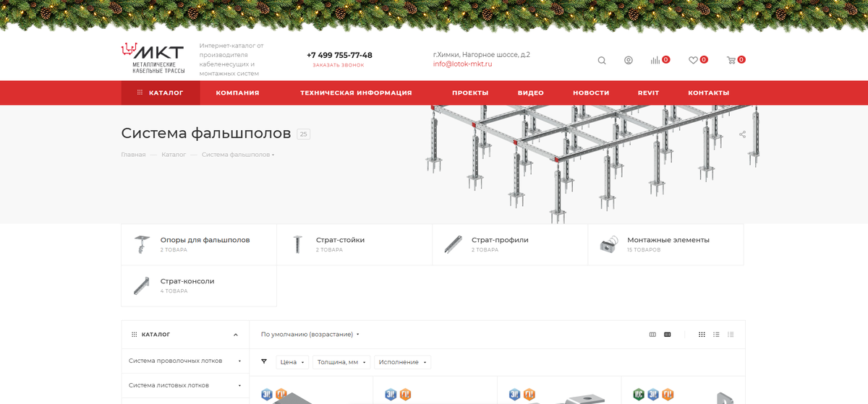
Task: Click the address г.Химки, Нагорное шоссе text
Action: coord(482,54)
